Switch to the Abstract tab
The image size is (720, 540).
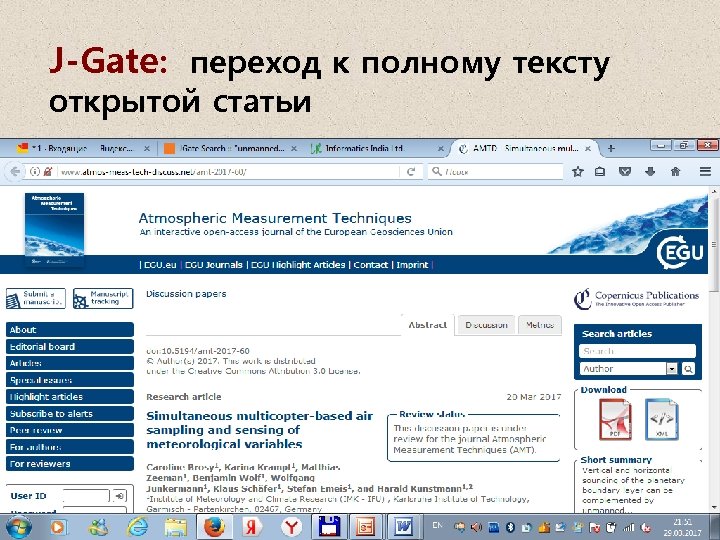428,325
